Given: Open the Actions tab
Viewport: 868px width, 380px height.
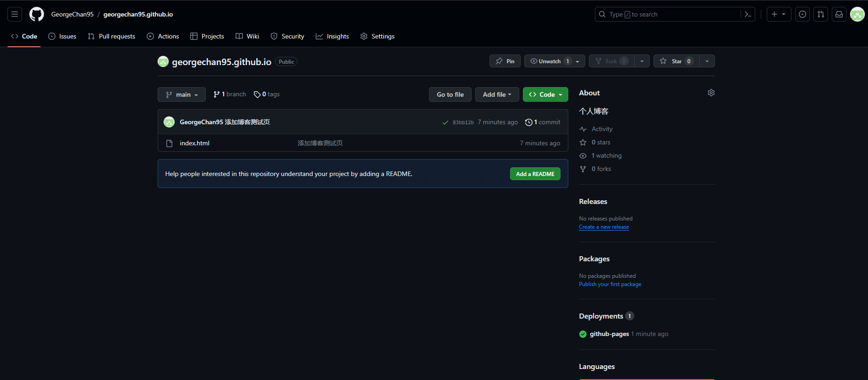Looking at the screenshot, I should [163, 36].
